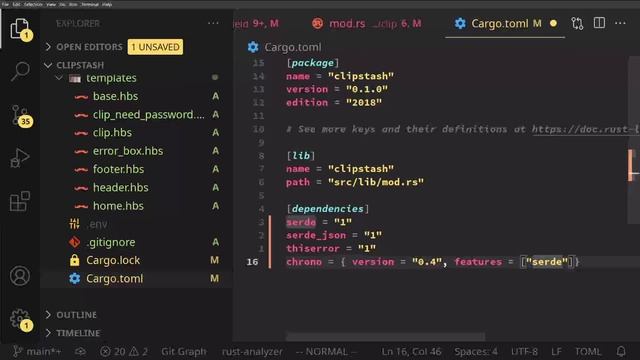Click the publish to cloud status icon

pos(80,351)
